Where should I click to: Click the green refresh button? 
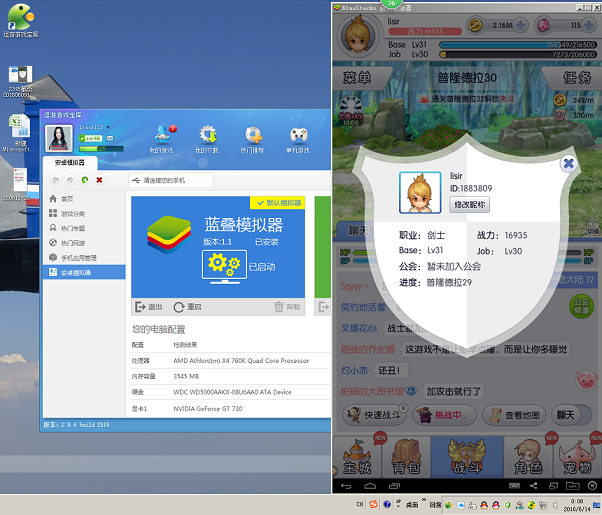pyautogui.click(x=85, y=180)
